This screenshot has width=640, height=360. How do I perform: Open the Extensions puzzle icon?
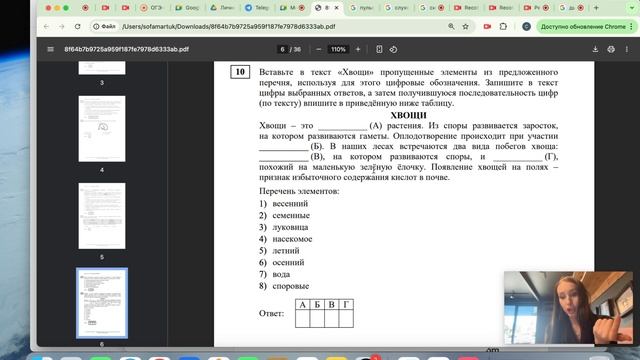tap(503, 27)
